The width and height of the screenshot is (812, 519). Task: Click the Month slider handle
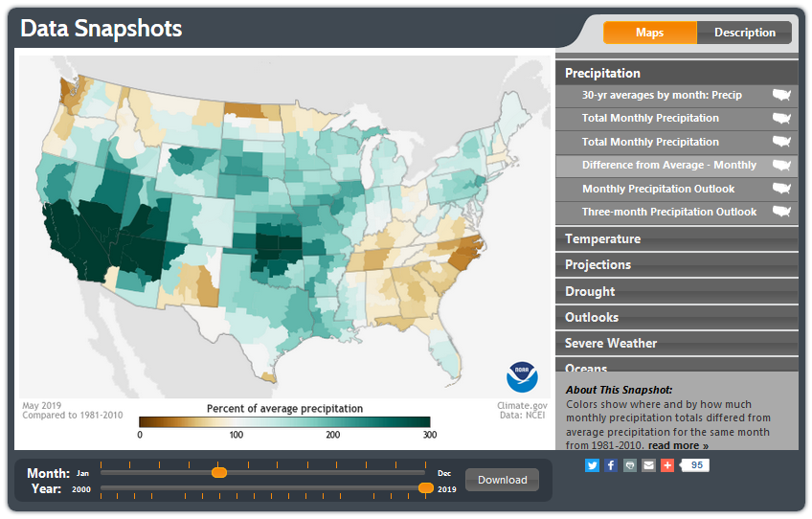coord(219,472)
